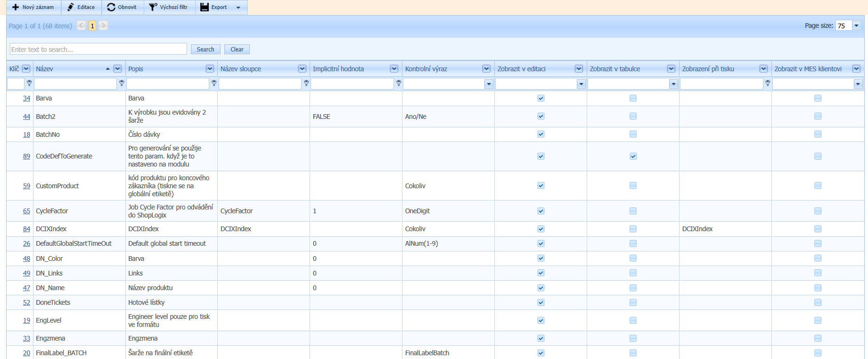Click the Obnovit refresh icon
868x359 pixels.
tap(111, 7)
